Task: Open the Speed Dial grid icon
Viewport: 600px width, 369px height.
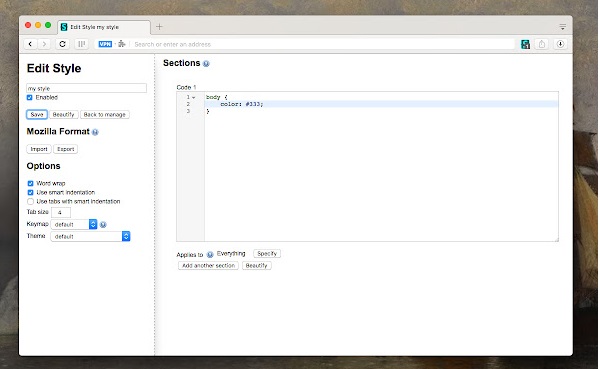Action: [81, 44]
